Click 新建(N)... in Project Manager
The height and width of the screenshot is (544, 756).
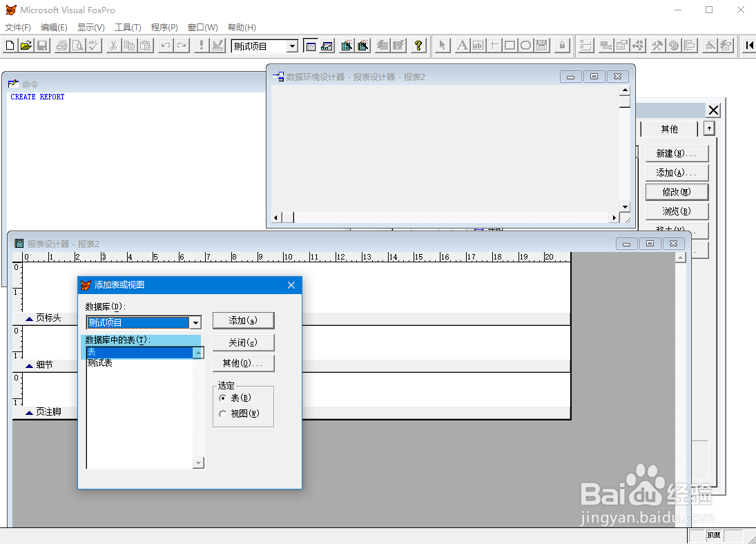click(x=677, y=153)
